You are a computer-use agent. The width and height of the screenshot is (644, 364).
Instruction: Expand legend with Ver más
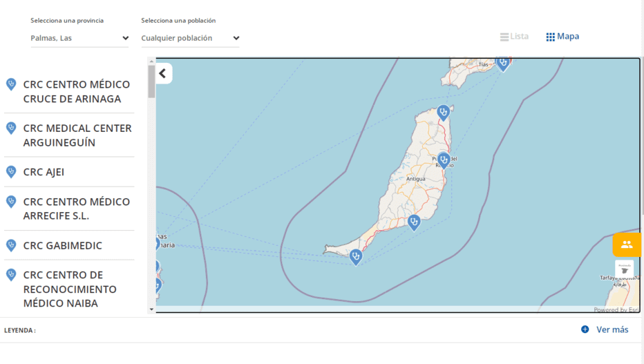pyautogui.click(x=605, y=329)
